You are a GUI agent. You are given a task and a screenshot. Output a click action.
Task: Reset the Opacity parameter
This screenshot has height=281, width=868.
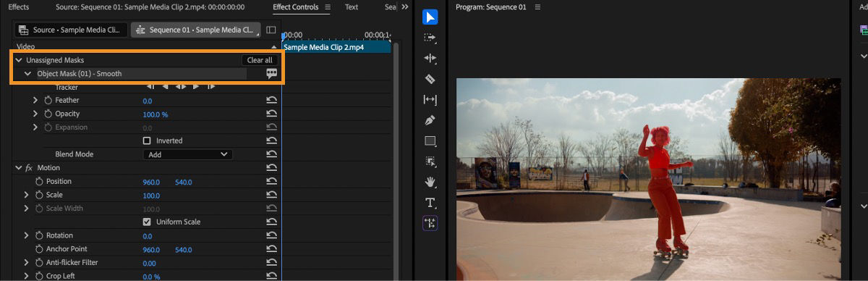click(x=271, y=114)
